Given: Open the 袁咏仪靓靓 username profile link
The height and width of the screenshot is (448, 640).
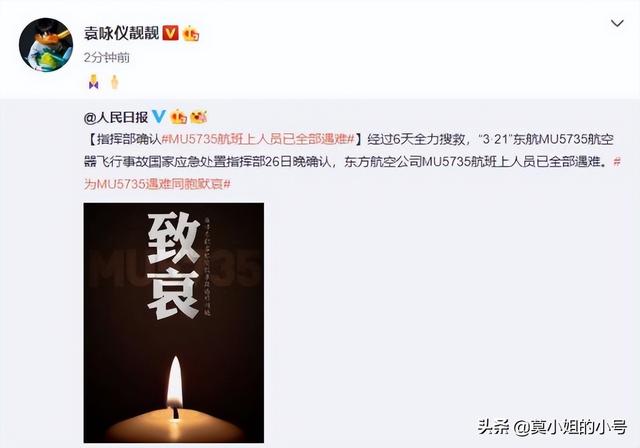Looking at the screenshot, I should tap(121, 33).
